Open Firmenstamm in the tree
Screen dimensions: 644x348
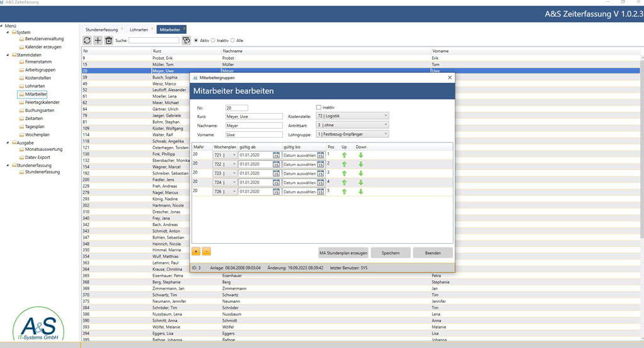pos(38,62)
